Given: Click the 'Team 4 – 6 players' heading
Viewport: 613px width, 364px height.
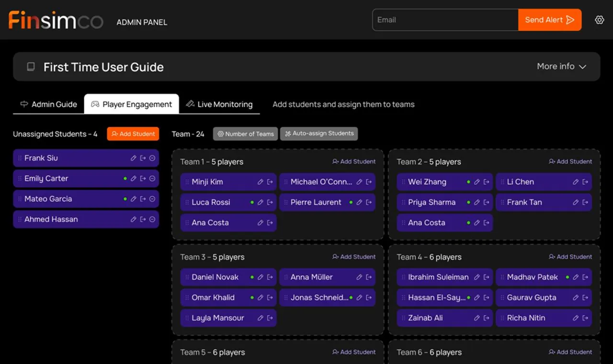Looking at the screenshot, I should [429, 257].
